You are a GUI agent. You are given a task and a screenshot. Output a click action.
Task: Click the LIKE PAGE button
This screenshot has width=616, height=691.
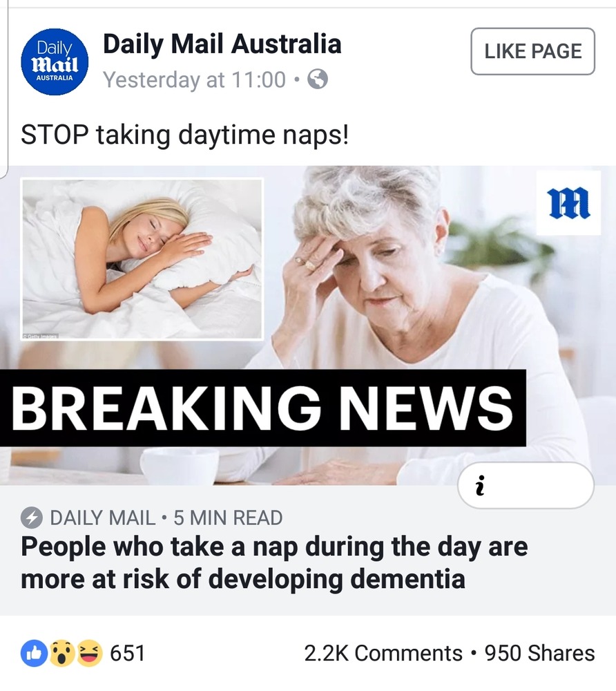click(532, 51)
